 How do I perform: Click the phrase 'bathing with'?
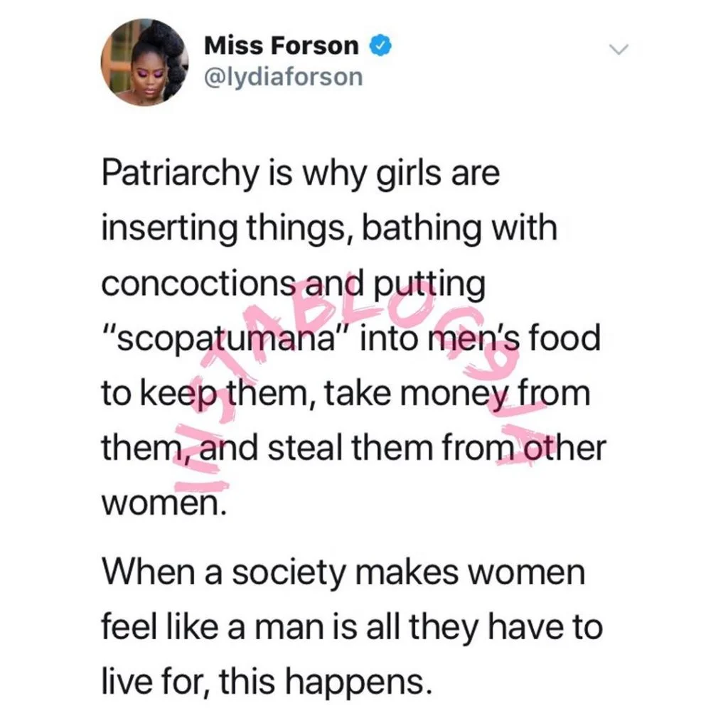pos(460,229)
